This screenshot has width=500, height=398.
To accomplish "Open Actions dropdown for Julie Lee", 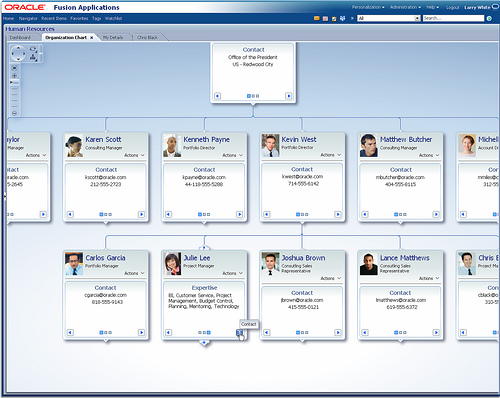I will coord(232,273).
